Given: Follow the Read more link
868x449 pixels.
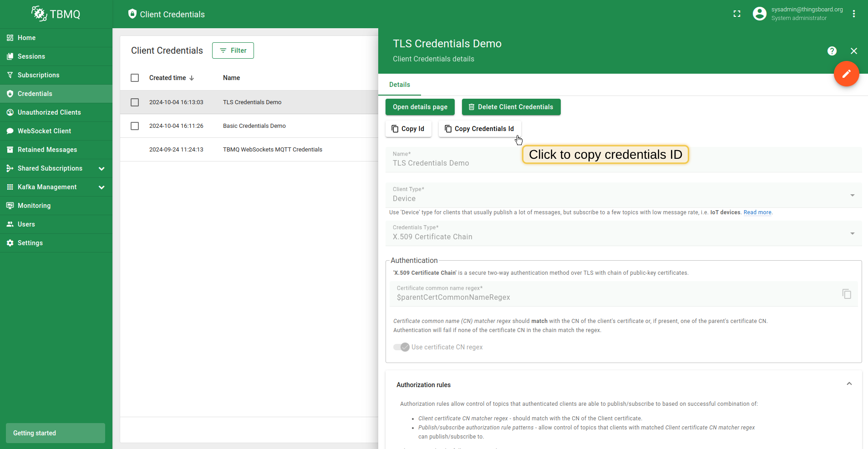Looking at the screenshot, I should [757, 212].
